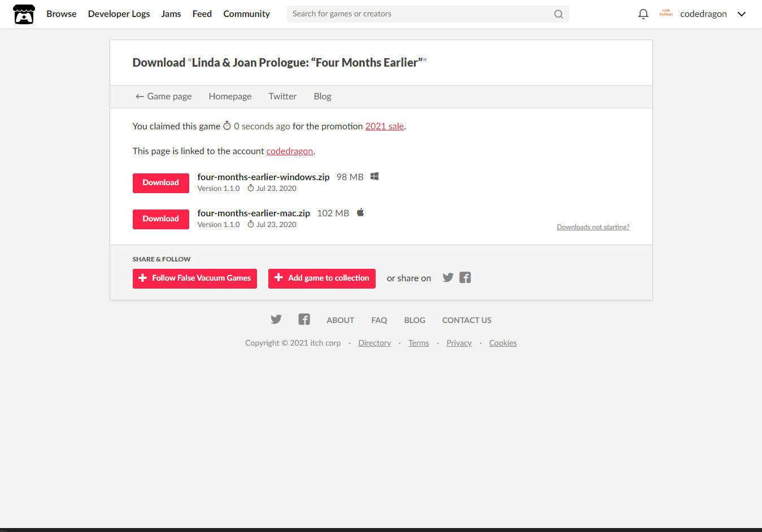Viewport: 762px width, 532px height.
Task: Open the Terms footer link
Action: coord(419,343)
